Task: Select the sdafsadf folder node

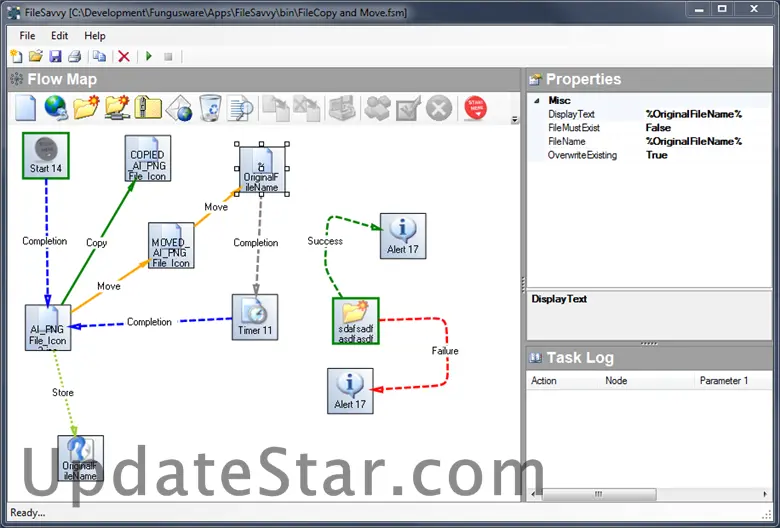Action: click(356, 321)
